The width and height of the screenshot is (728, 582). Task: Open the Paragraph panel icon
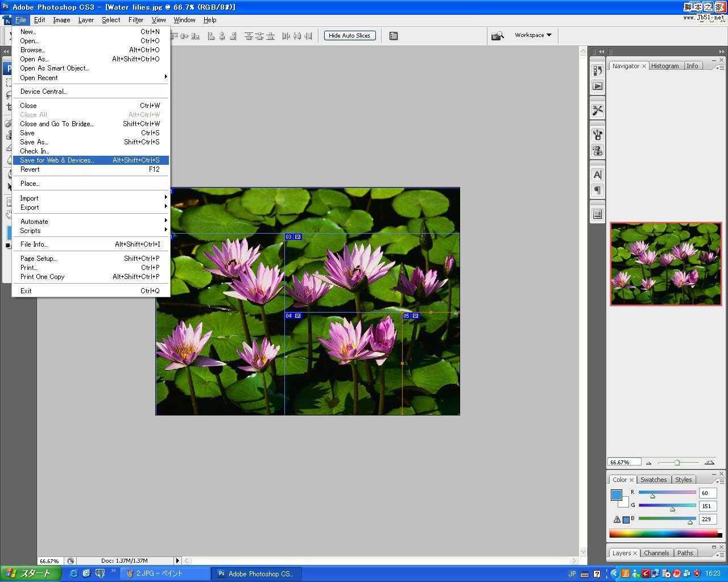(597, 190)
